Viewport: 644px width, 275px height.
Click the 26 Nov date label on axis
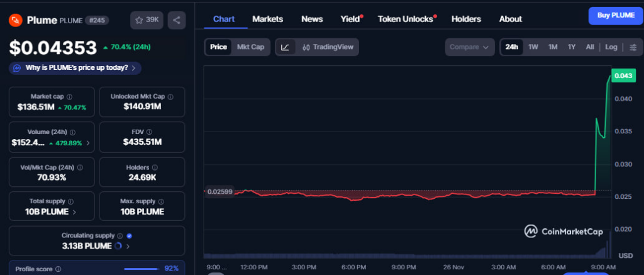453,267
